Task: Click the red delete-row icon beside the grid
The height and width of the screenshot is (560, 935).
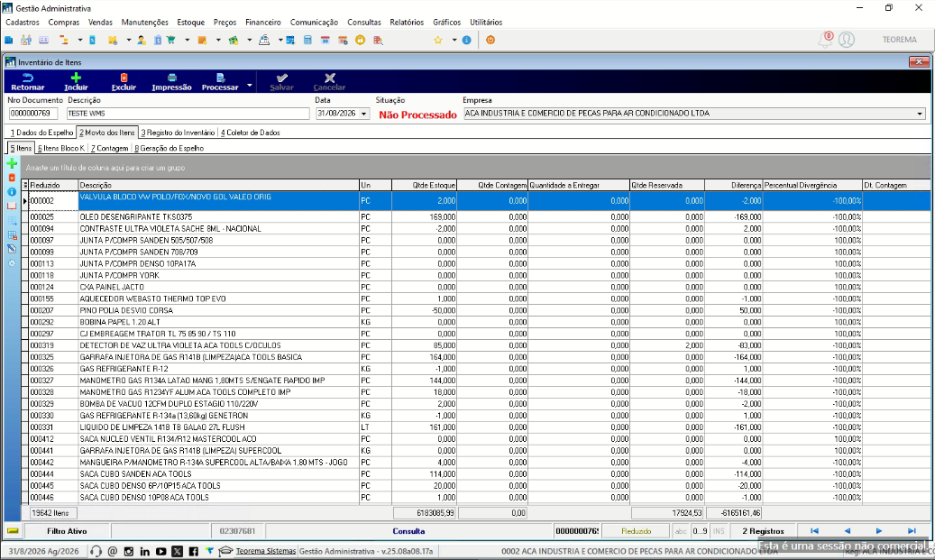Action: point(12,178)
